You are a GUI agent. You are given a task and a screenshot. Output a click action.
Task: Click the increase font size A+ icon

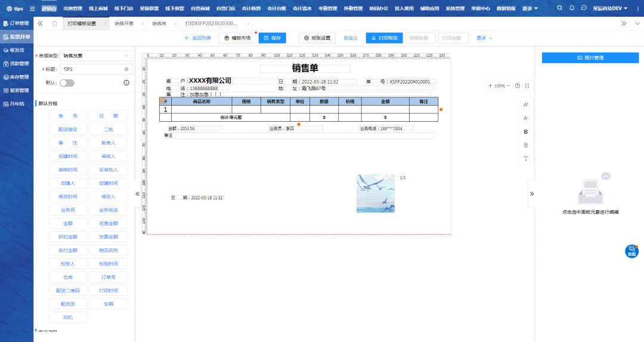point(526,104)
